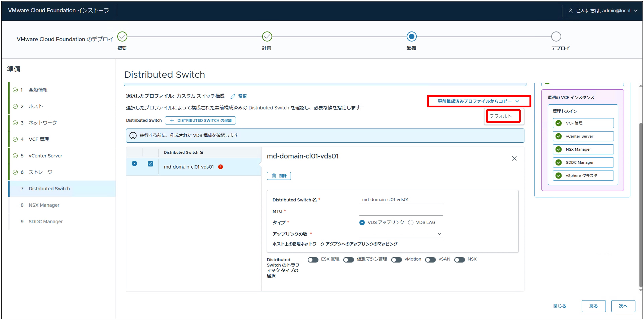Click the pencil edit icon next to 変更

(x=233, y=96)
